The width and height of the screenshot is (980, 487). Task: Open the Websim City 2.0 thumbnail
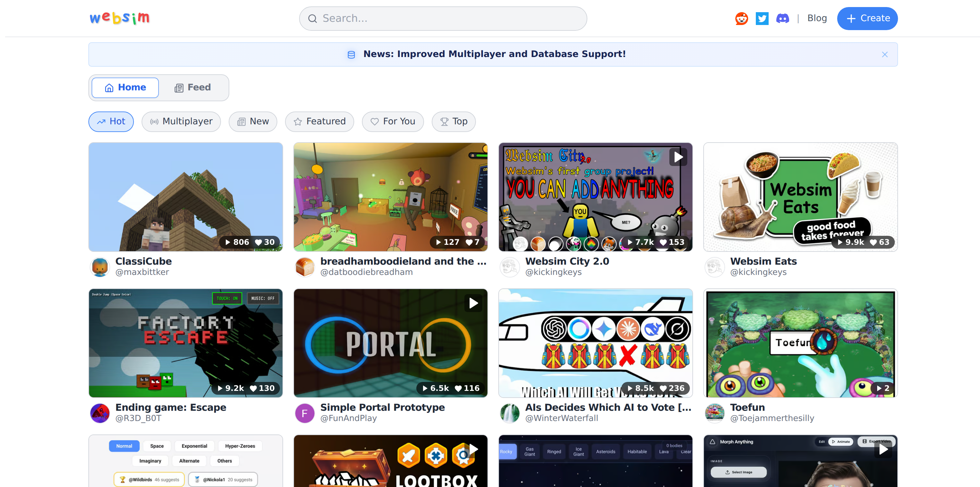coord(595,197)
